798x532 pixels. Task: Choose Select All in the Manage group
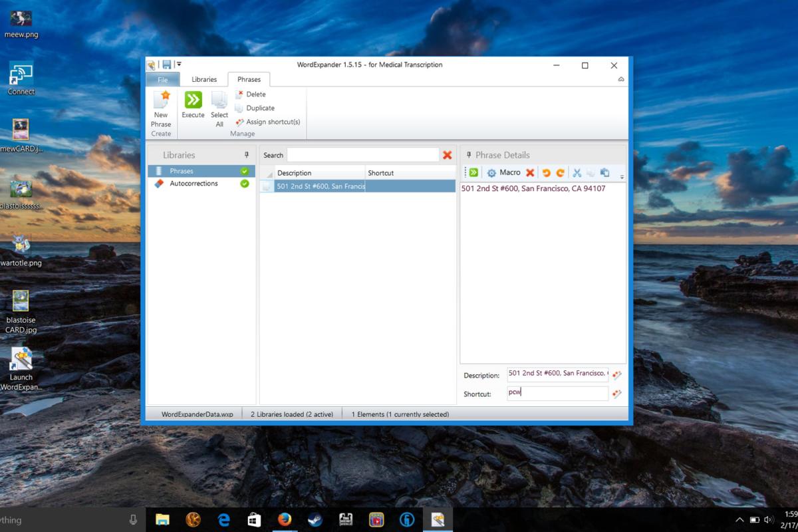[x=219, y=109]
